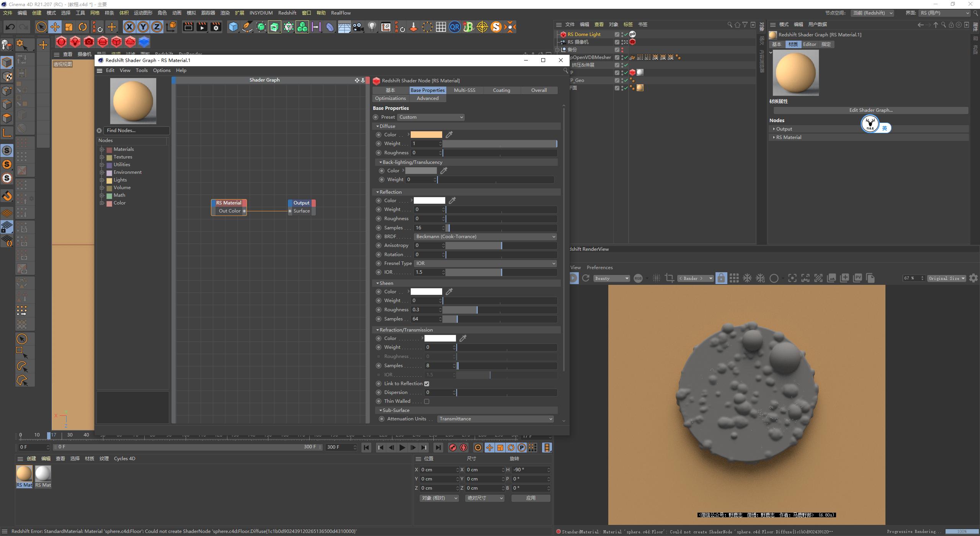Image resolution: width=980 pixels, height=536 pixels.
Task: Select the Cube primitive icon in the toolbar
Action: (x=234, y=27)
